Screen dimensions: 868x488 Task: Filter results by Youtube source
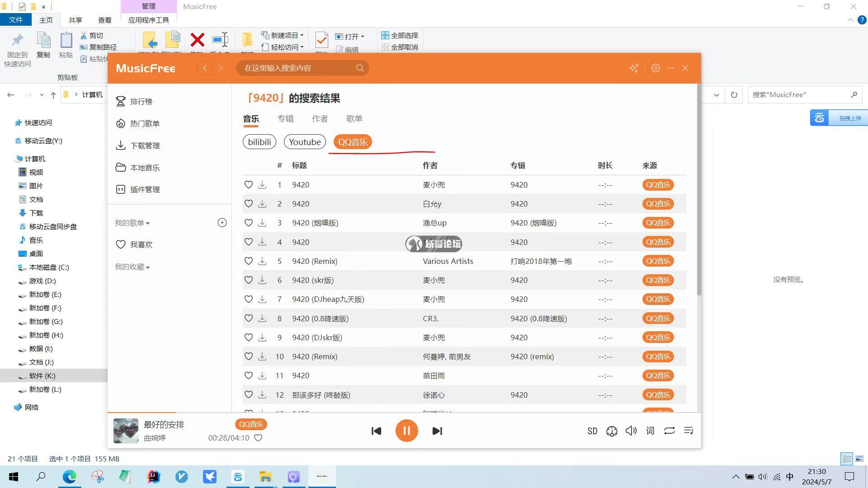tap(305, 142)
